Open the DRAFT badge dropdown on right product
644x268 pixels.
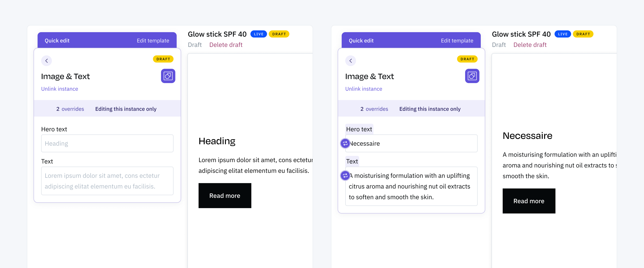tap(582, 34)
